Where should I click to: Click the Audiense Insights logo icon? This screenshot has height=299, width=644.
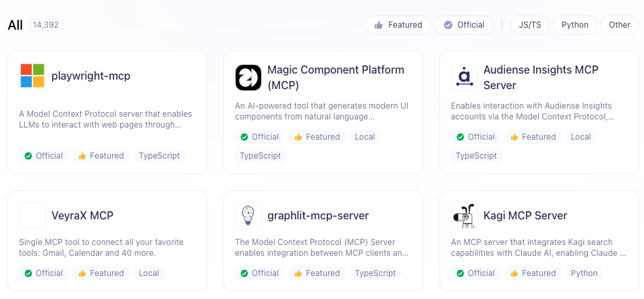coord(464,78)
